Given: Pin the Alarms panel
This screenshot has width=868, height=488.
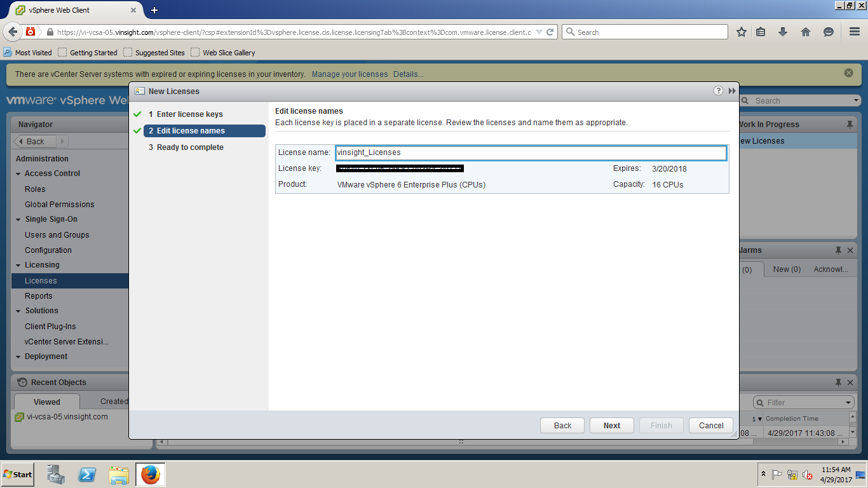Looking at the screenshot, I should 838,250.
